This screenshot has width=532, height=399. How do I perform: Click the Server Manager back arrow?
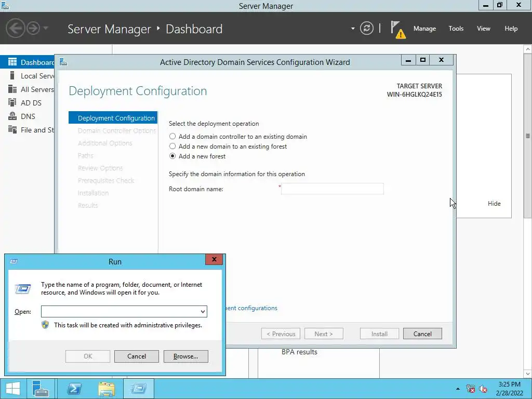[x=15, y=28]
